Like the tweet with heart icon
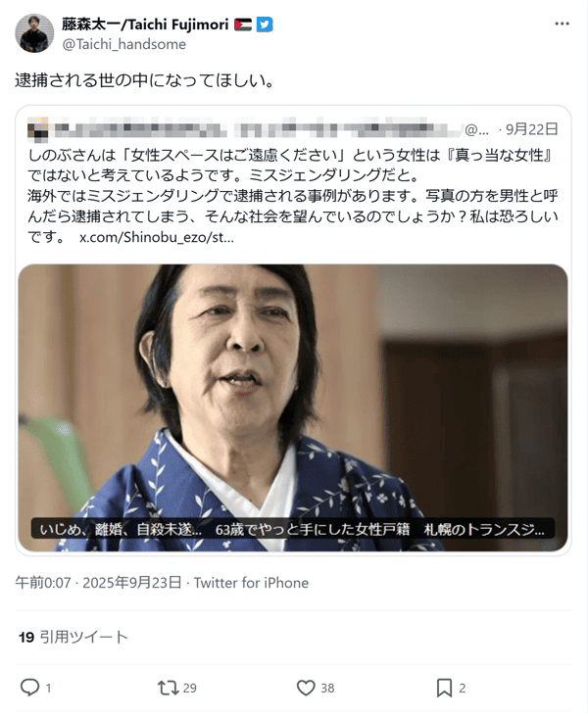This screenshot has height=716, width=588. pos(306,688)
